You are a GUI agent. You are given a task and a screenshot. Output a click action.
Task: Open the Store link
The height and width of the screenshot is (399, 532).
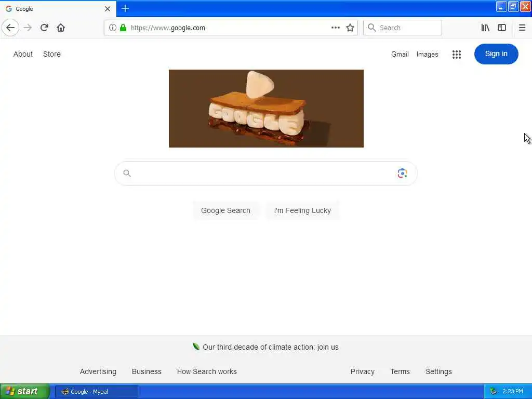pos(52,54)
